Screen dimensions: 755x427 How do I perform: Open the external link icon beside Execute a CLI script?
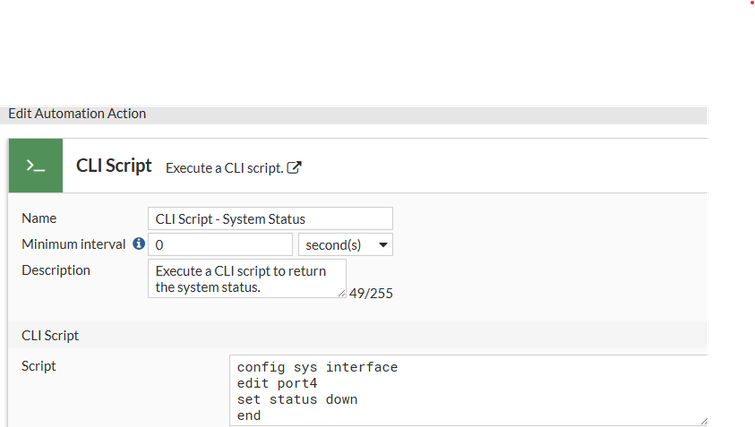click(294, 168)
